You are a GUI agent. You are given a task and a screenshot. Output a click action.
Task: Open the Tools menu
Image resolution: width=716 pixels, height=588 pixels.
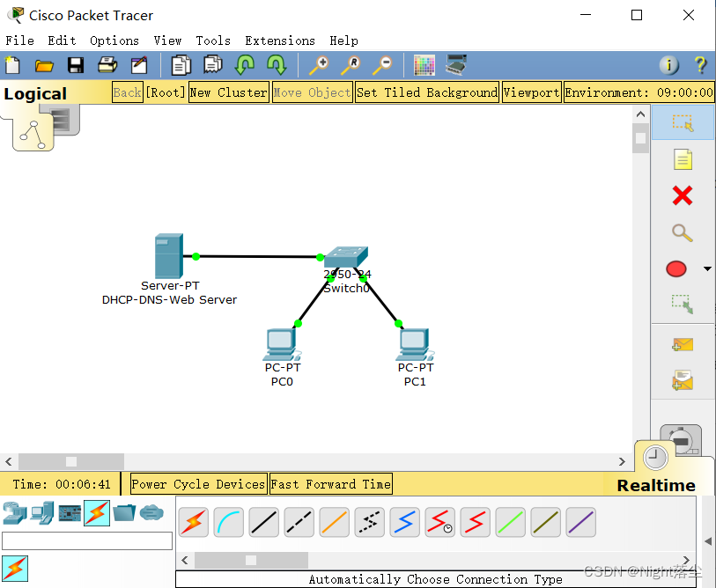213,40
